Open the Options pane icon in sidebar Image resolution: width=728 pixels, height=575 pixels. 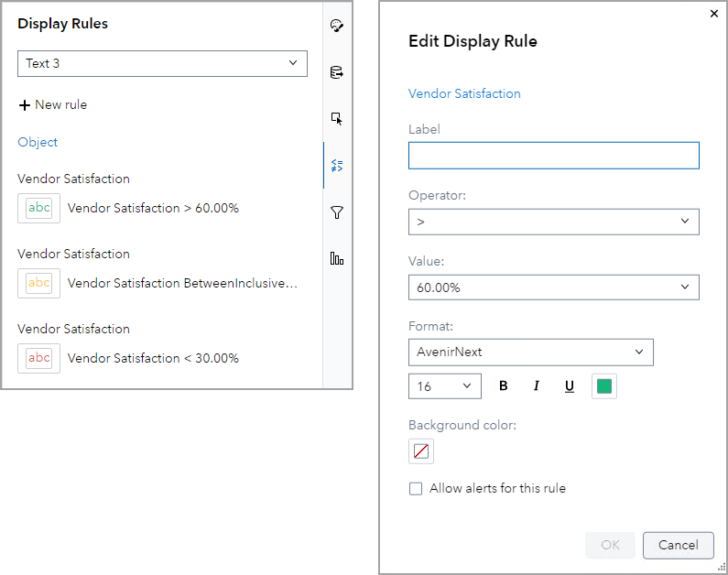tap(337, 26)
